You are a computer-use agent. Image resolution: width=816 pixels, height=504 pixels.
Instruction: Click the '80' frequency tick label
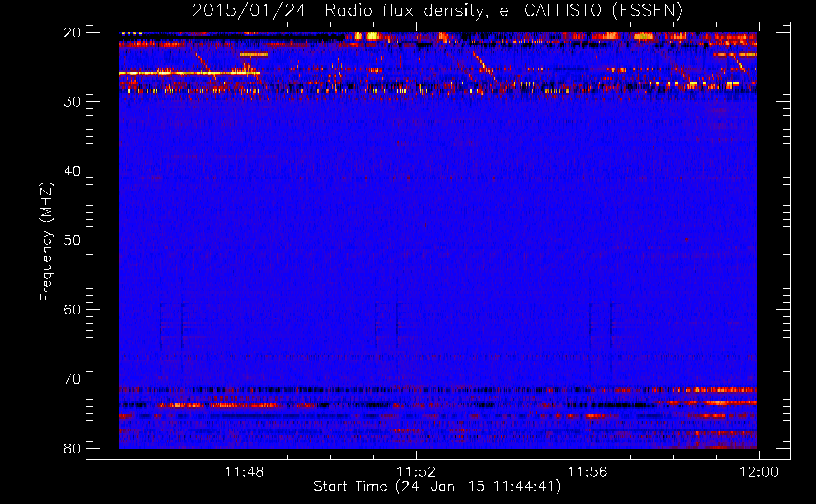(x=72, y=448)
